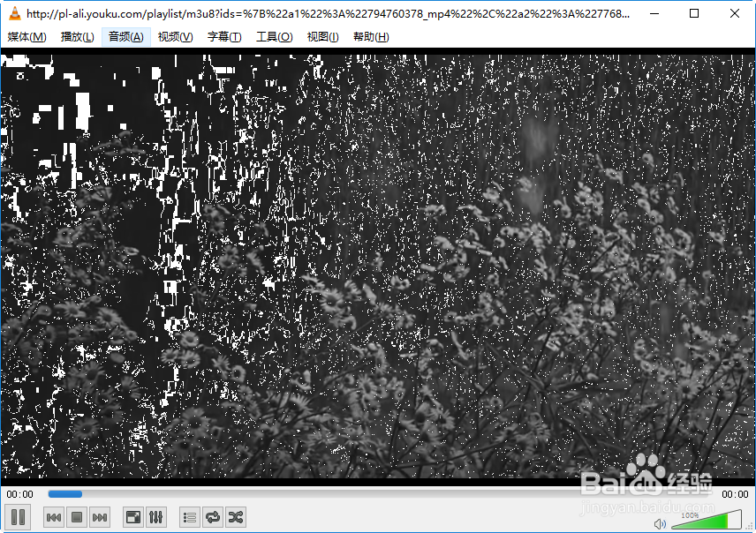Open the 播放(L) menu

77,37
